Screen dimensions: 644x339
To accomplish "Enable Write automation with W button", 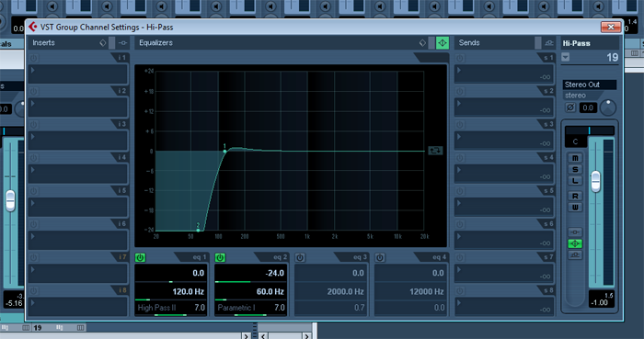I will pyautogui.click(x=575, y=208).
